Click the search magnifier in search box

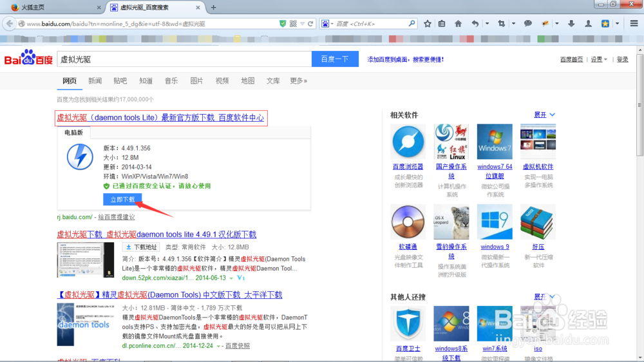[x=412, y=24]
